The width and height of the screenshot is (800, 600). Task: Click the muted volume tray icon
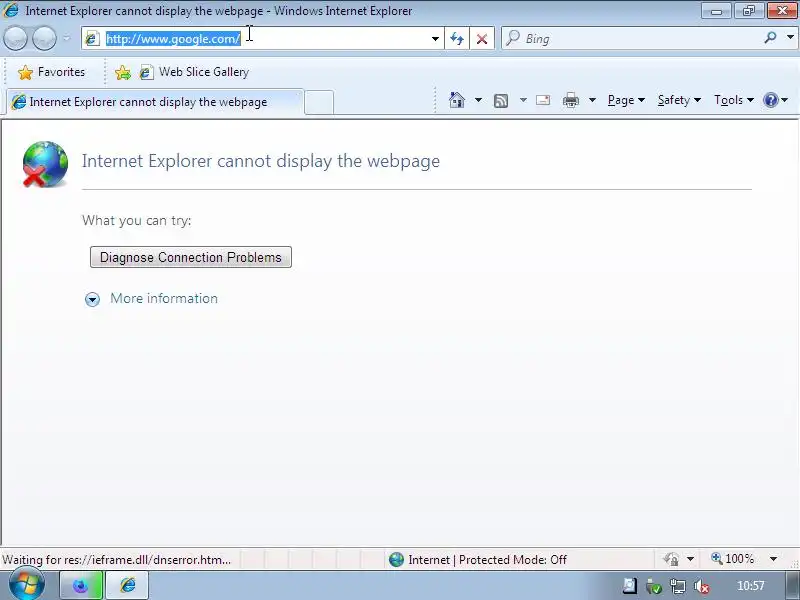coord(702,586)
